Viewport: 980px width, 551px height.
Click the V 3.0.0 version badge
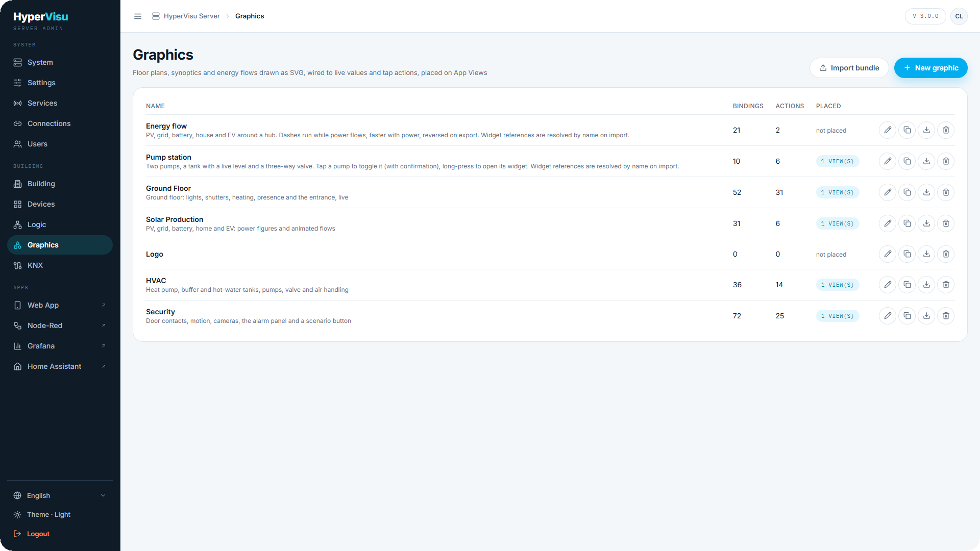click(925, 16)
